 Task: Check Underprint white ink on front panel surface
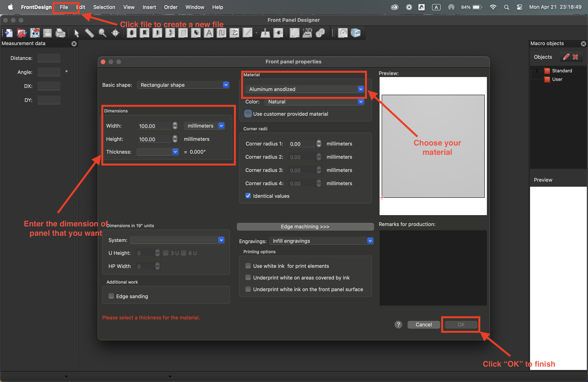click(x=248, y=289)
